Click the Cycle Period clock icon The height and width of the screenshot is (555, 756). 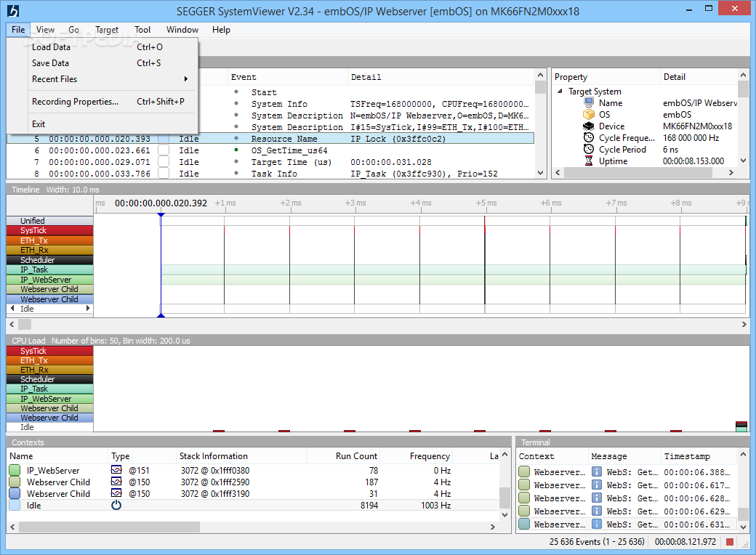tap(589, 150)
